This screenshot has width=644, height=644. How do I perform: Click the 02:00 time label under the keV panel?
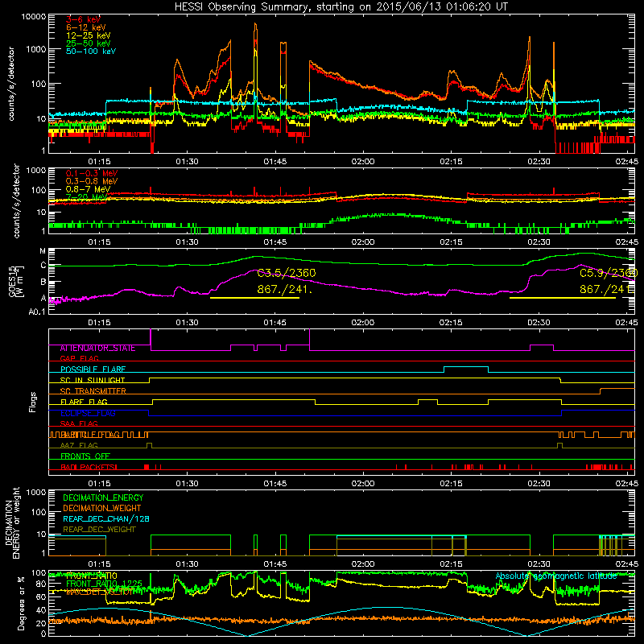pos(363,162)
